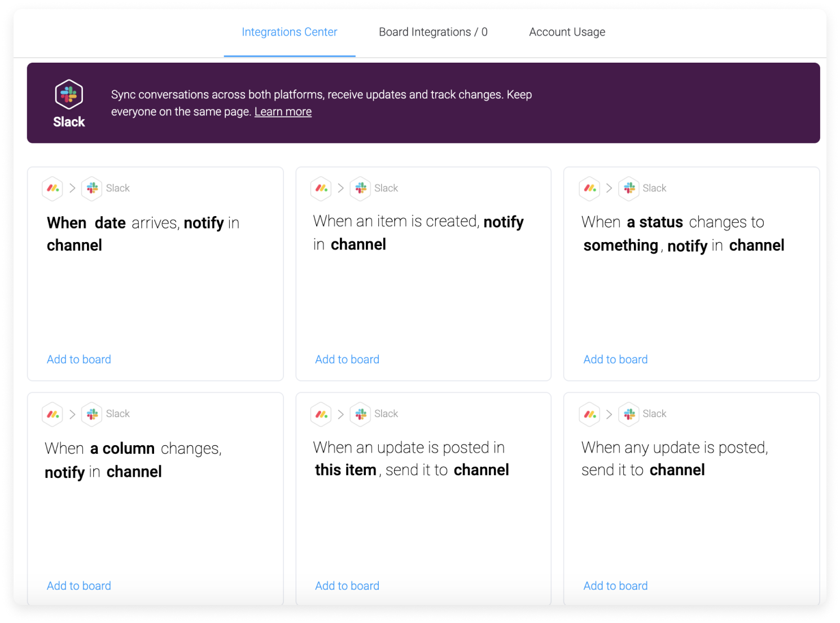This screenshot has width=840, height=623.
Task: Switch to Board Integrations tab
Action: (x=433, y=32)
